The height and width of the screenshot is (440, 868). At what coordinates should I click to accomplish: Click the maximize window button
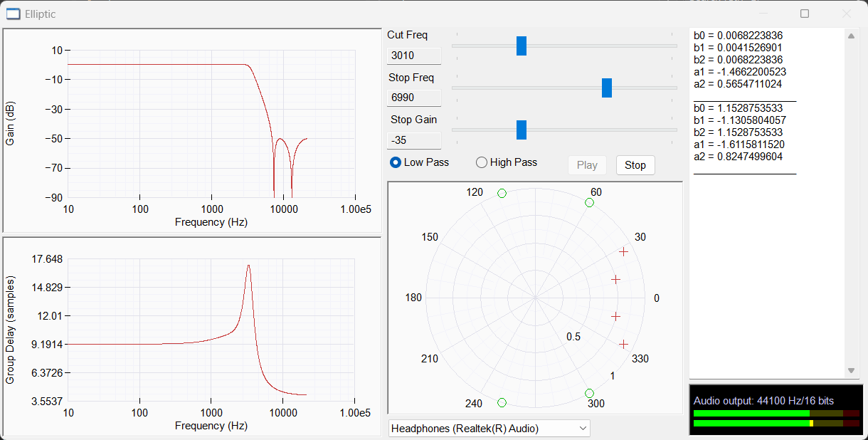(x=805, y=14)
